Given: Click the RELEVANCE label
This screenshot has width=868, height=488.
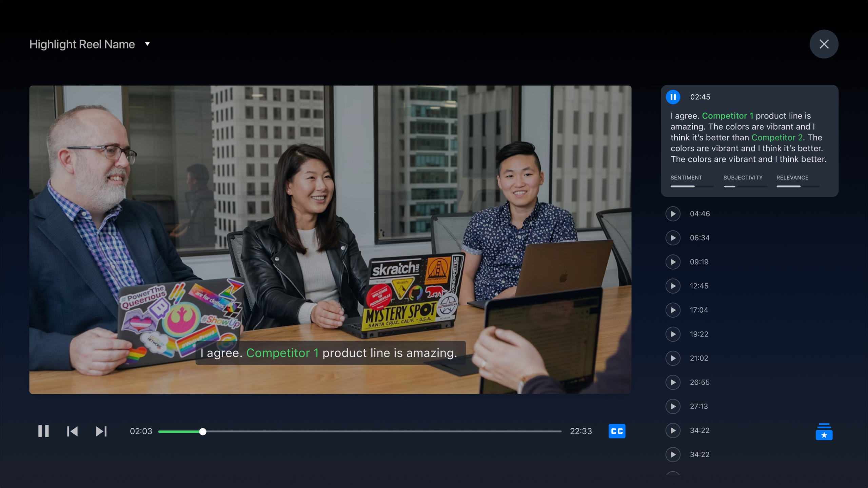Looking at the screenshot, I should [792, 178].
